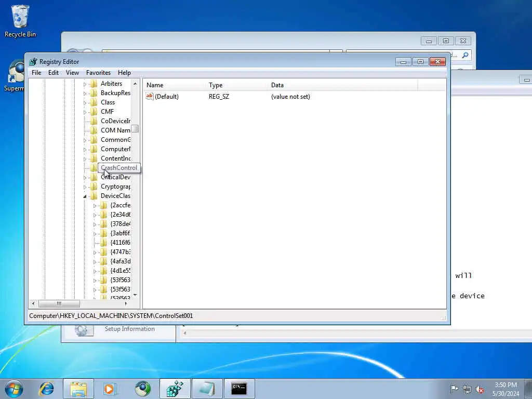Select the COM Name Arbiter folder icon
This screenshot has height=399, width=532.
pos(94,130)
